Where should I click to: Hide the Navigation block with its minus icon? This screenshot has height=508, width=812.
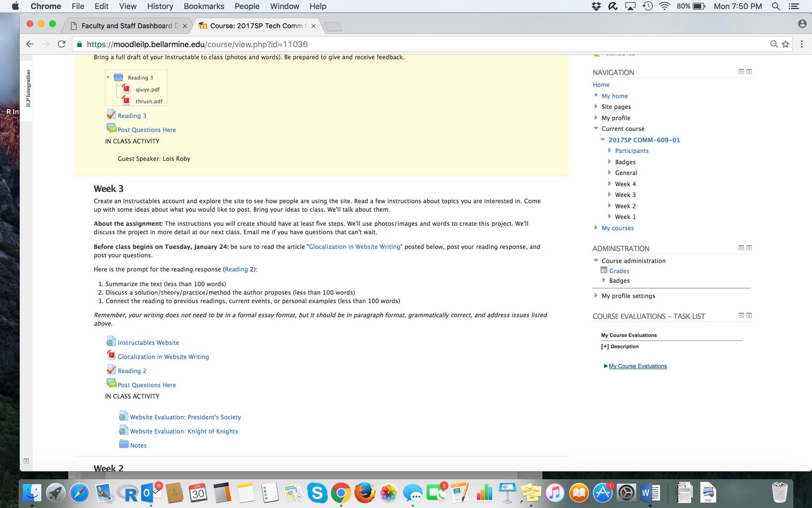pyautogui.click(x=741, y=71)
